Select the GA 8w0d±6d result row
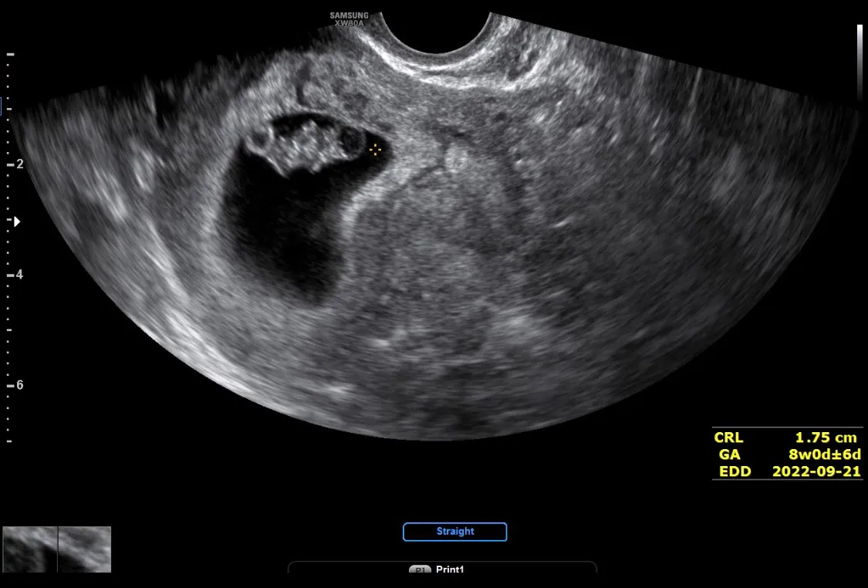Image resolution: width=868 pixels, height=588 pixels. pyautogui.click(x=787, y=455)
